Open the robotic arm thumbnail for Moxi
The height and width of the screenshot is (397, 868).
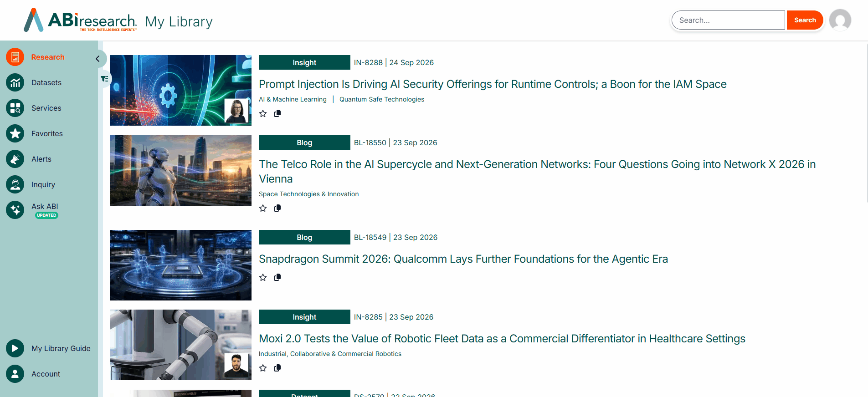tap(181, 345)
